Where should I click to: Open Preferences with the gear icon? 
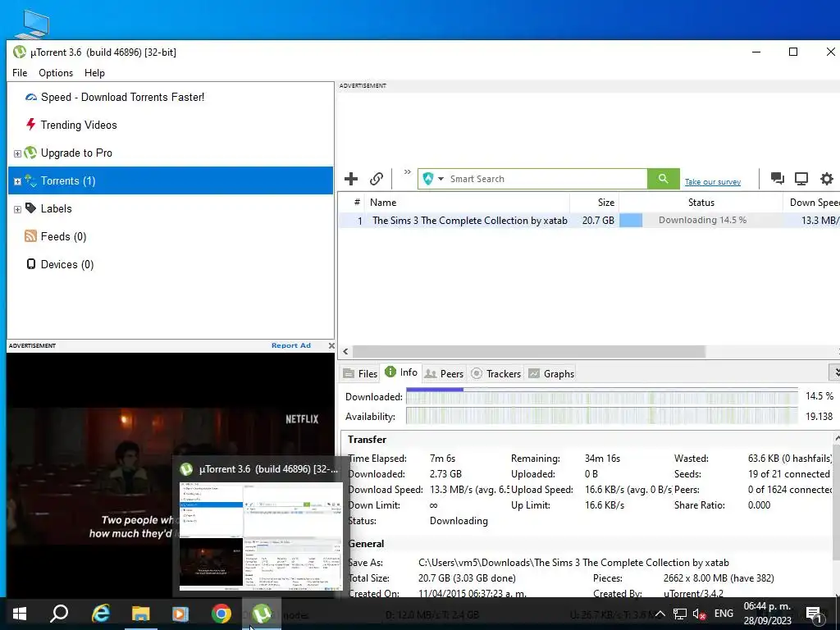(827, 179)
